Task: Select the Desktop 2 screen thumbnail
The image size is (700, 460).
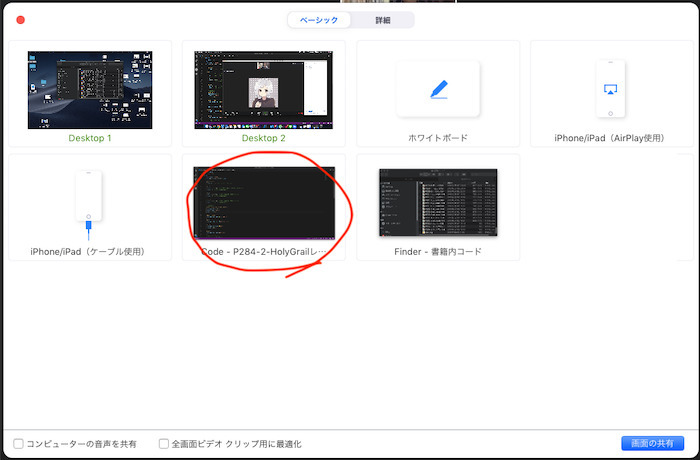Action: pos(263,90)
